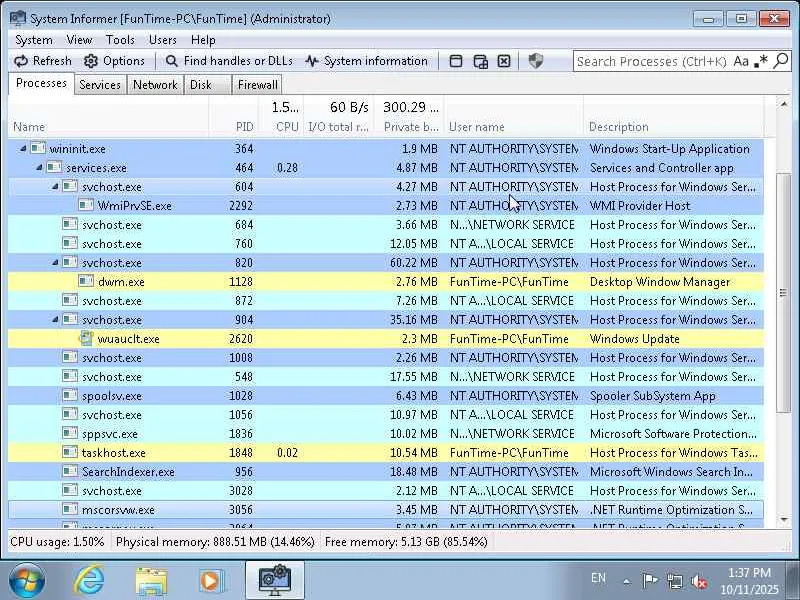This screenshot has width=800, height=600.
Task: Click the shield toolbar icon
Action: [x=536, y=61]
